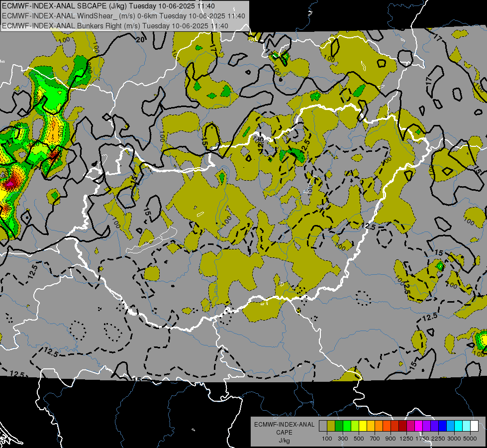Click the WindShear 0-6km title line
The height and width of the screenshot is (448, 487).
pos(123,16)
